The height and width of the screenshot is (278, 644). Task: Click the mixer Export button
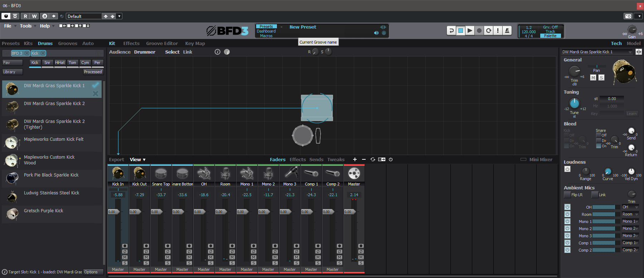click(117, 160)
